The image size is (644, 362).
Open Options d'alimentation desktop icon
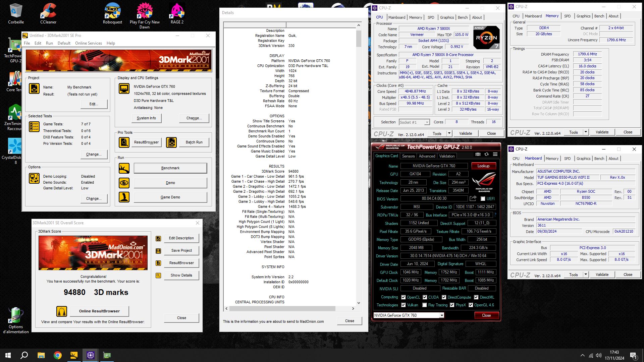click(x=16, y=321)
